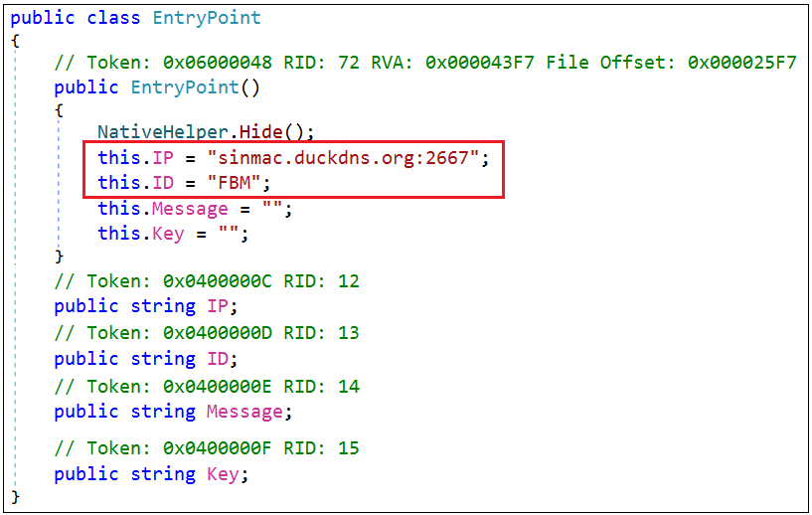The width and height of the screenshot is (812, 515).
Task: Click the File Offset value 0x000025F7
Action: click(x=741, y=62)
